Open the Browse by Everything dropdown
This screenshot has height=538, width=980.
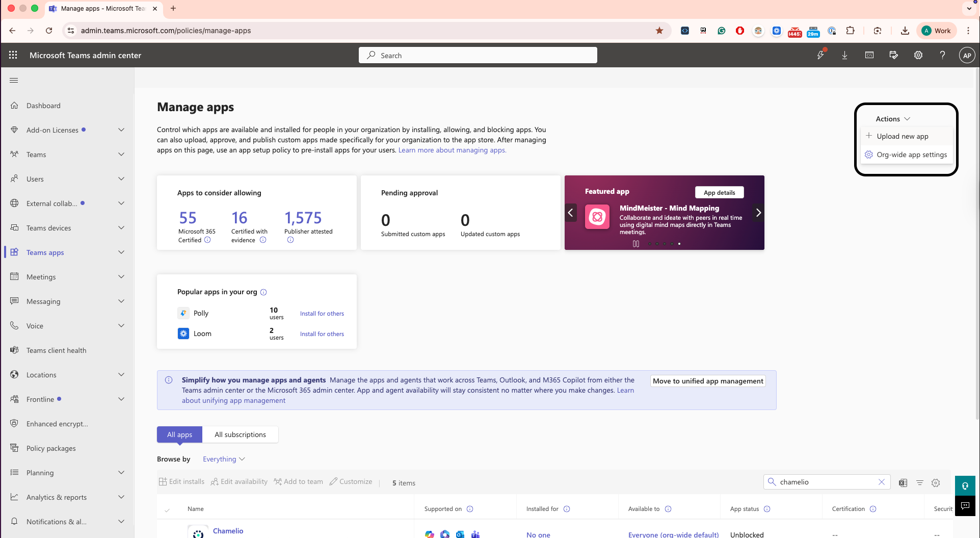tap(224, 459)
